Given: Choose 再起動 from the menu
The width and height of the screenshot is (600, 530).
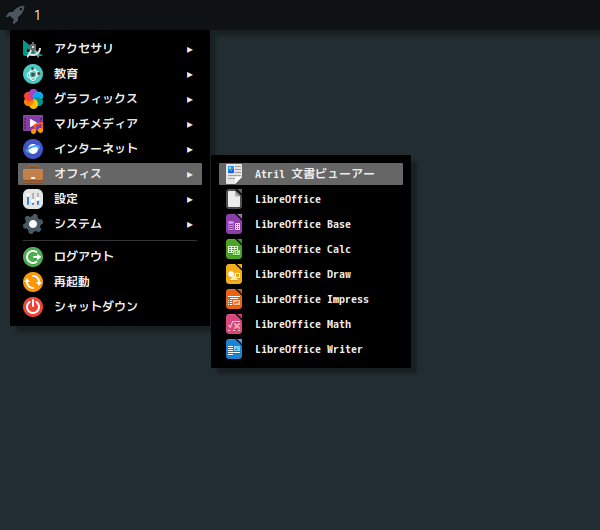Looking at the screenshot, I should pyautogui.click(x=110, y=282).
